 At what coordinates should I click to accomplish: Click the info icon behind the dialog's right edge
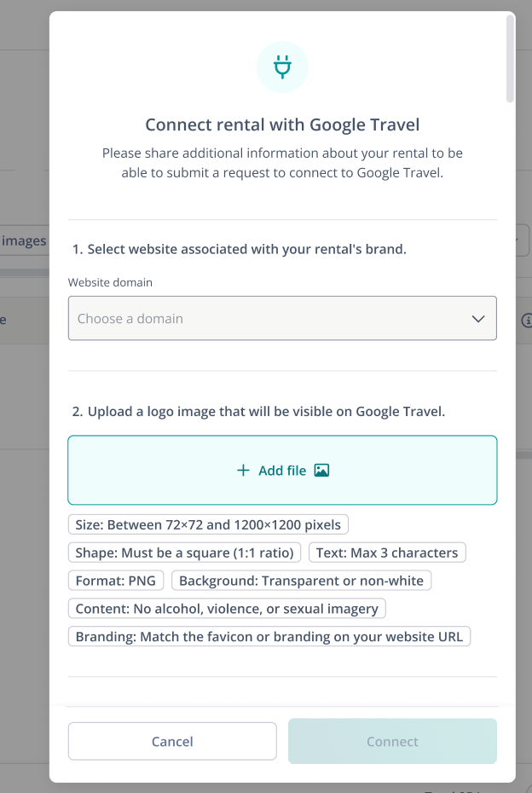[x=526, y=321]
